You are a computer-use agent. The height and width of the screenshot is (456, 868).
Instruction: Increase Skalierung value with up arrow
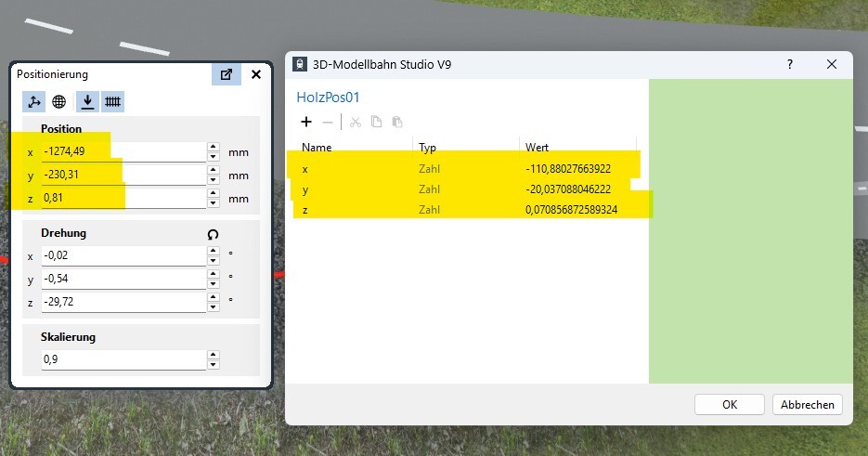(x=214, y=355)
